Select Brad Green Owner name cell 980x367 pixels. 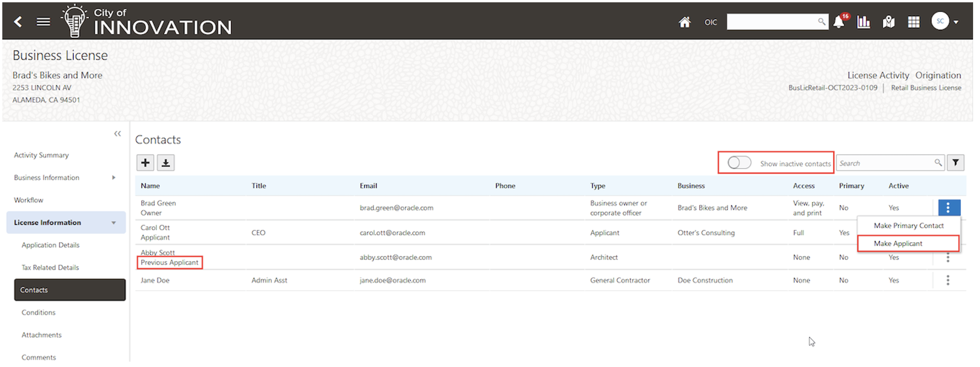[x=158, y=208]
